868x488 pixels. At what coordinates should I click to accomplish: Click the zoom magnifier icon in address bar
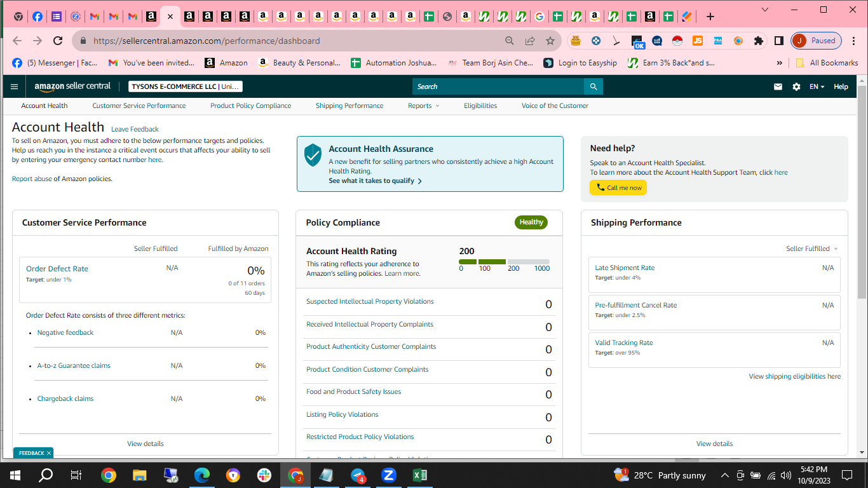click(x=510, y=41)
